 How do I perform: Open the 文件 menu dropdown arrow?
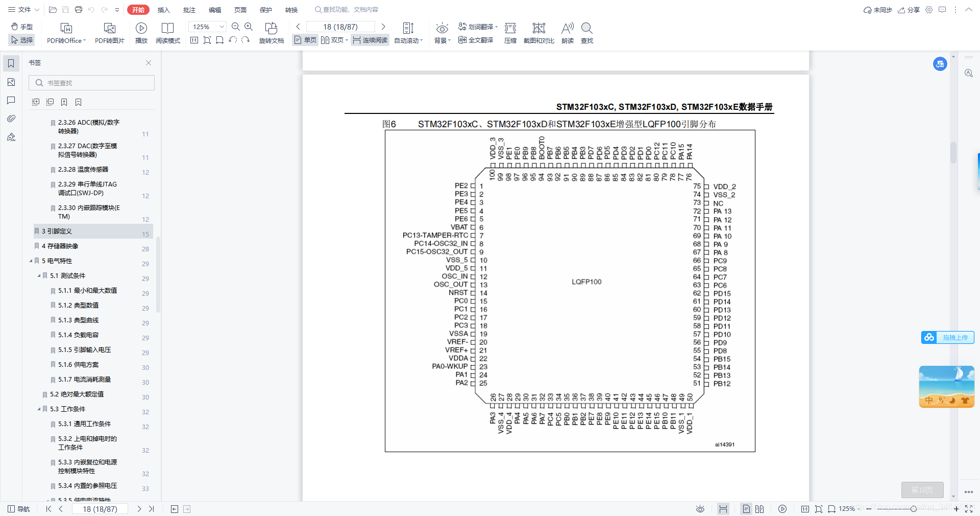[x=37, y=10]
